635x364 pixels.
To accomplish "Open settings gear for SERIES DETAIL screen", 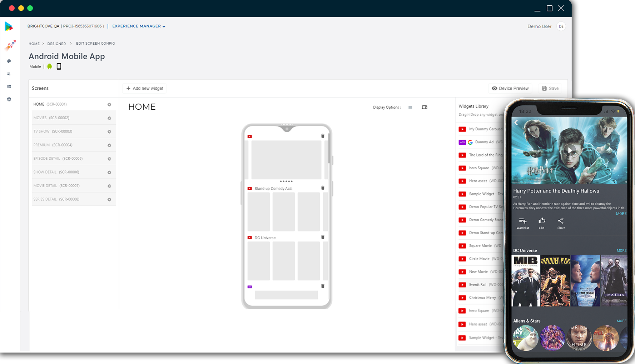I will pos(109,200).
